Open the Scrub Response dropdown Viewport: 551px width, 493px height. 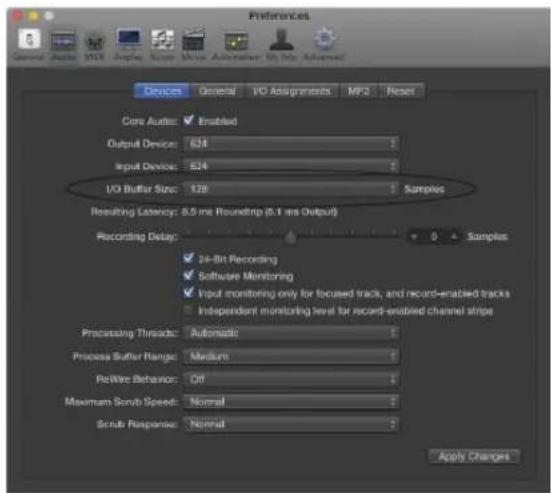pyautogui.click(x=291, y=424)
